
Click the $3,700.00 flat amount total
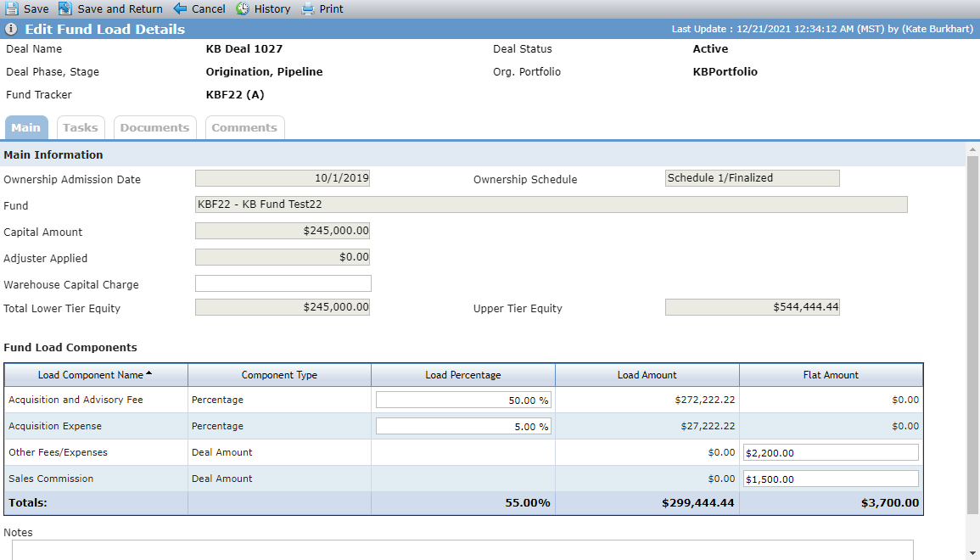tap(890, 503)
